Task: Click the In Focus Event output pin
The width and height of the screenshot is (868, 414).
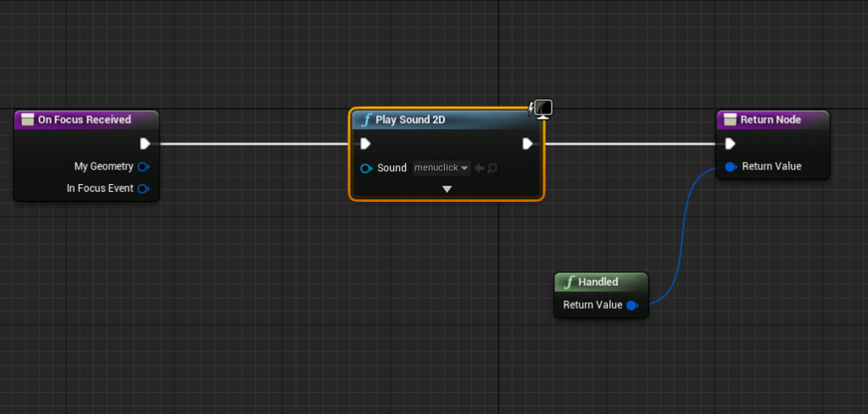Action: click(x=143, y=188)
